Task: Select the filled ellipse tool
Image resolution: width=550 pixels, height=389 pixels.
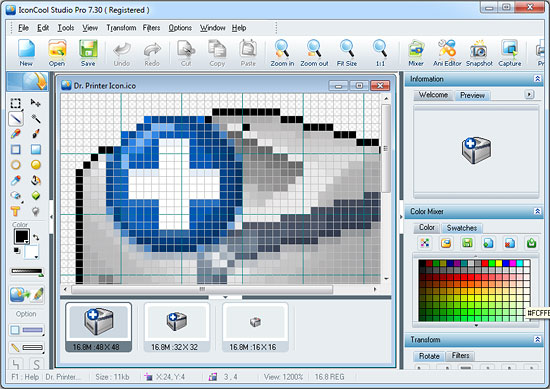Action: coord(35,165)
